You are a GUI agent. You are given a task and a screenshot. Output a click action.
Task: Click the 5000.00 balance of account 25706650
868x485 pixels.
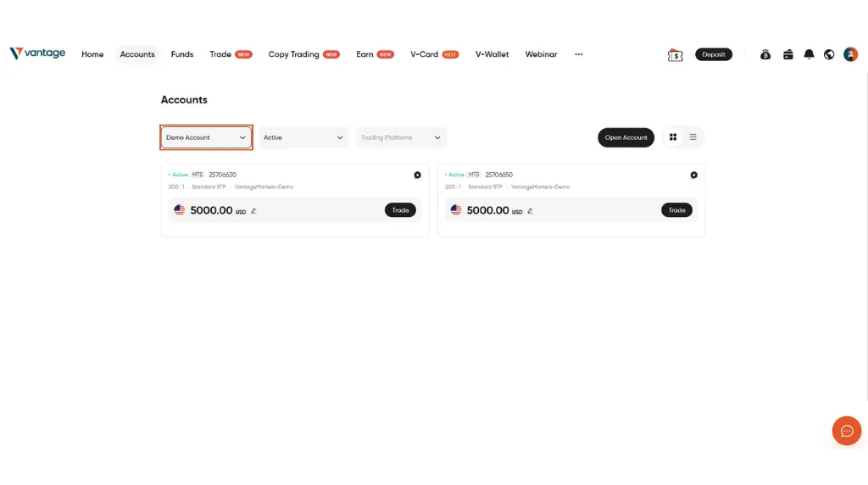pyautogui.click(x=487, y=210)
